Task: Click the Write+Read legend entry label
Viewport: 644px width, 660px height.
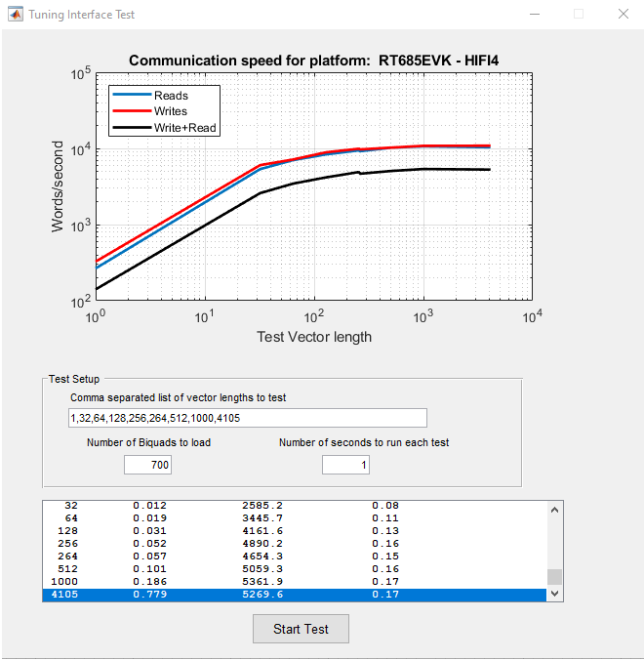Action: [184, 128]
